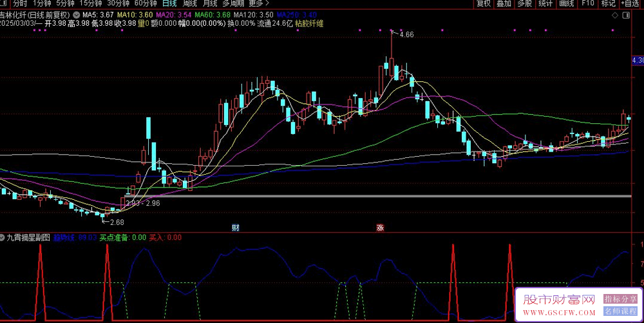The height and width of the screenshot is (323, 644).
Task: Click the 叠加 overlay button
Action: (x=504, y=3)
